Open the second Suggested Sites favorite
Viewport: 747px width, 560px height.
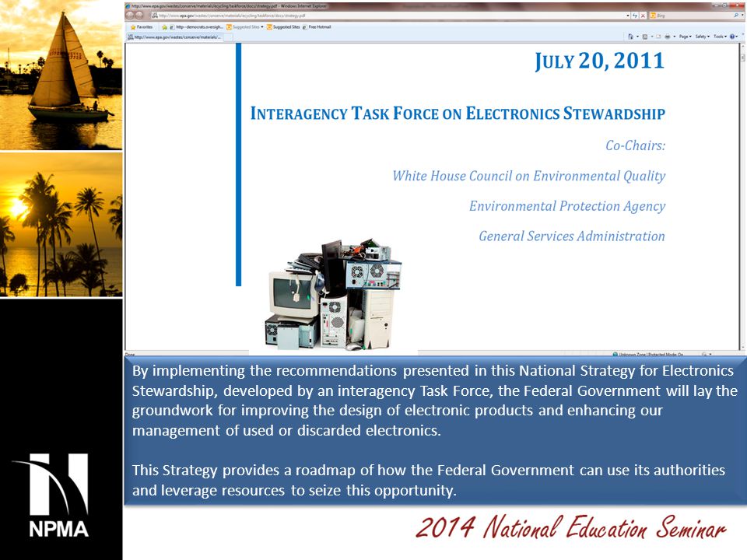tap(283, 27)
